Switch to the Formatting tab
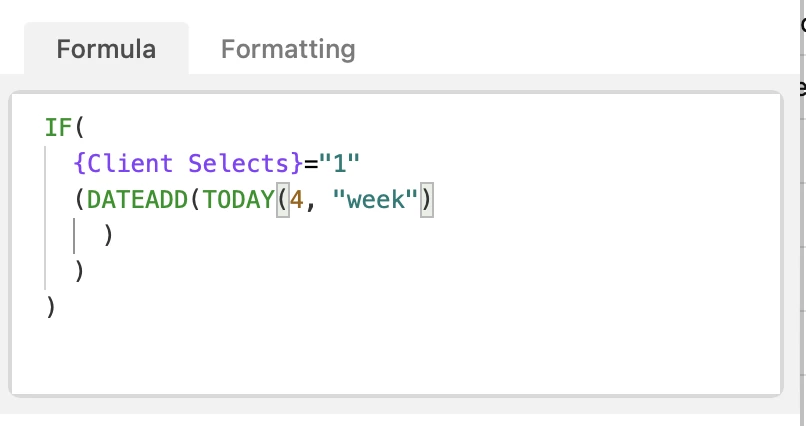Viewport: 806px width, 426px height. 288,49
